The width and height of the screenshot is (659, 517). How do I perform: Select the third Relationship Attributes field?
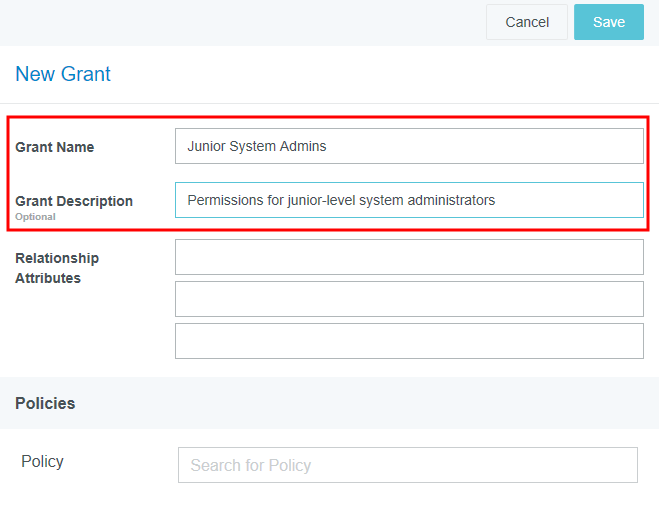coord(409,341)
